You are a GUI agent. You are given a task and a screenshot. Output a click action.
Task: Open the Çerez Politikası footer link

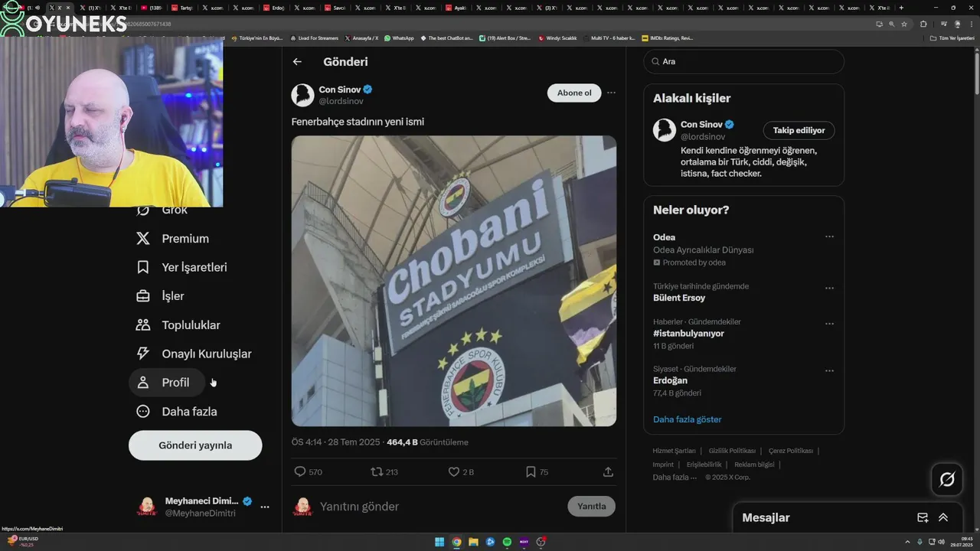click(x=790, y=451)
